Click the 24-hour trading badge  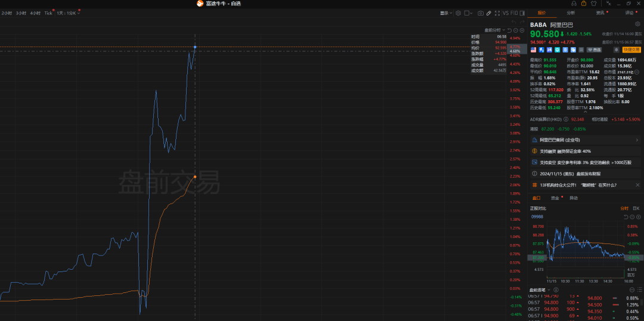(549, 50)
